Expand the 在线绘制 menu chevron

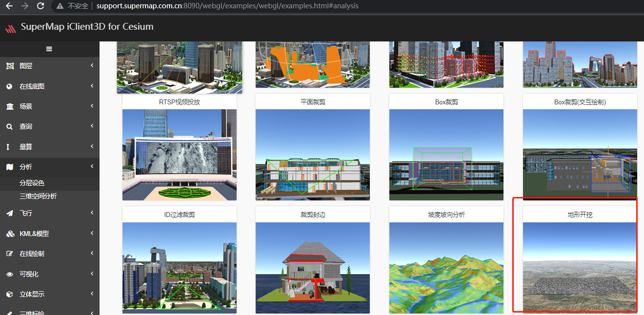(92, 253)
